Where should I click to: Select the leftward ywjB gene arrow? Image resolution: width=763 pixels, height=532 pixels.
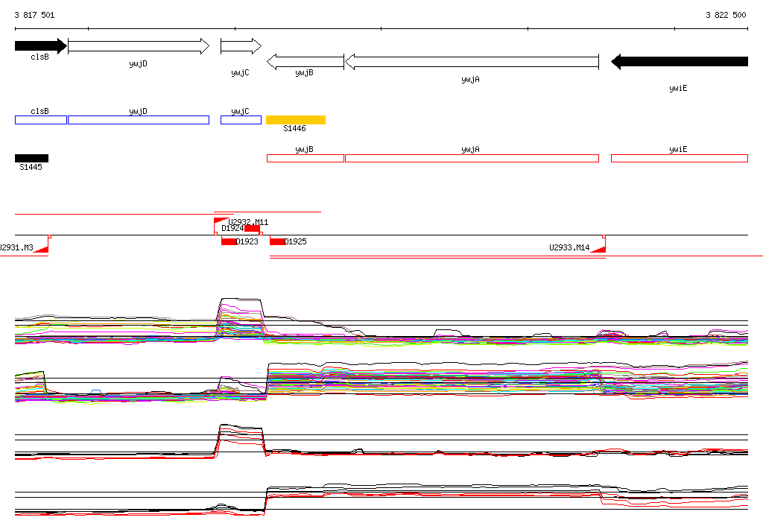(x=305, y=62)
